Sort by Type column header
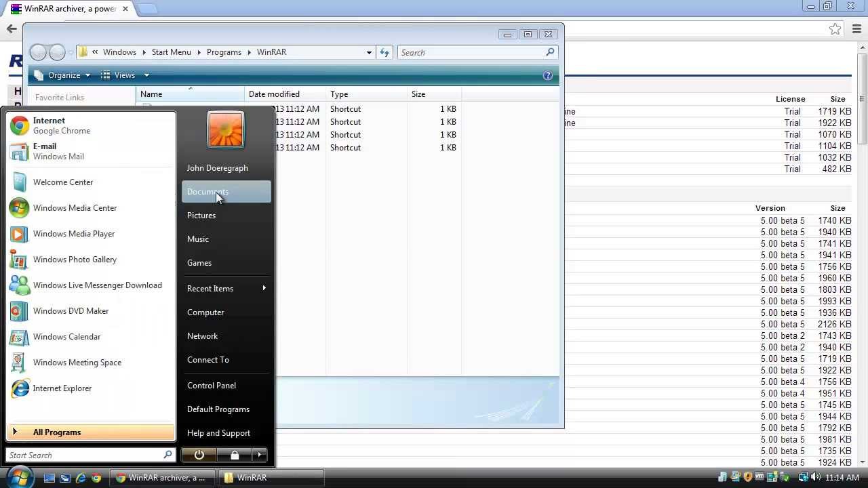This screenshot has height=488, width=868. tap(366, 94)
